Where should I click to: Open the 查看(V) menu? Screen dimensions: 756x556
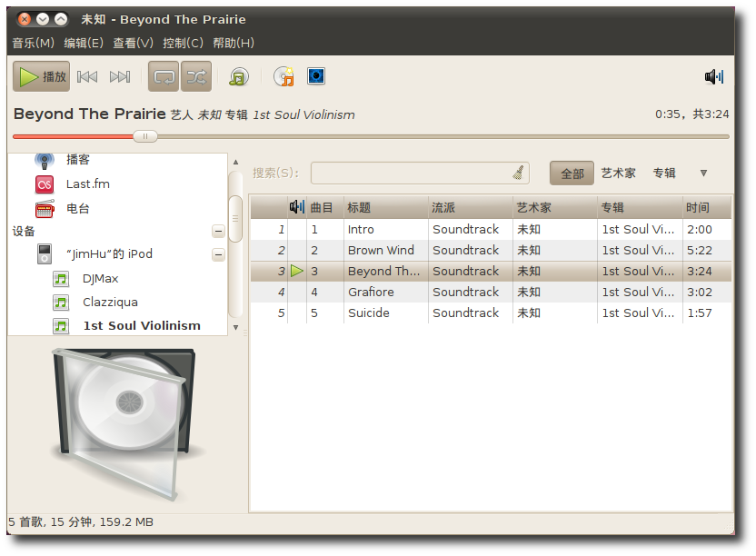coord(133,43)
